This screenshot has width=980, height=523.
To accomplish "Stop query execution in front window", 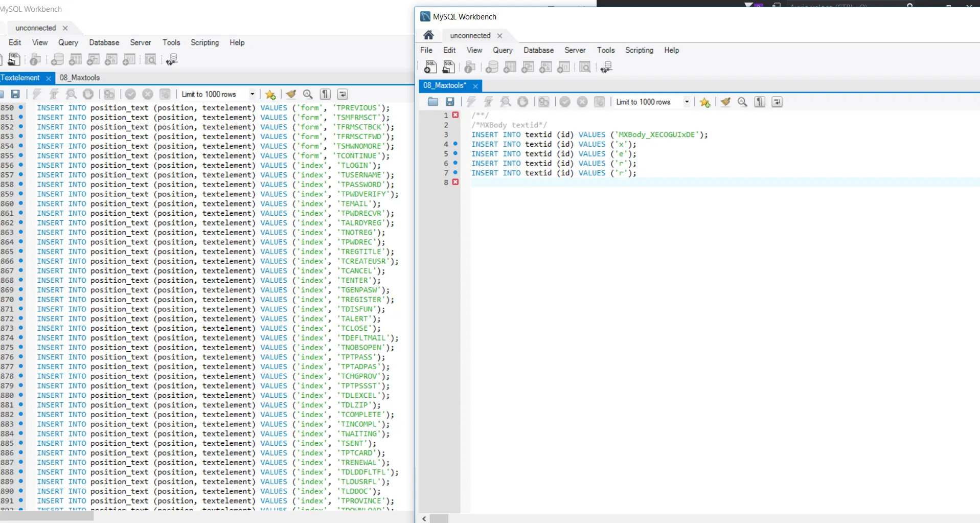I will pyautogui.click(x=522, y=102).
